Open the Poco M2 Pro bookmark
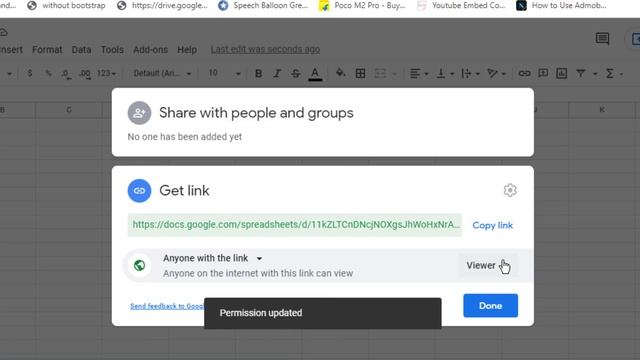 362,6
